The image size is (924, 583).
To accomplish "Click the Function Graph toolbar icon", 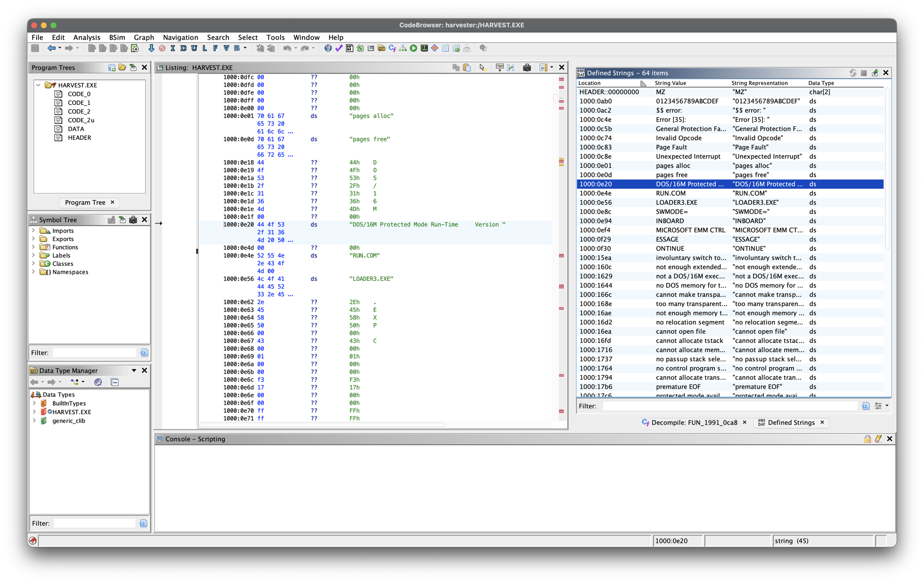I will click(x=403, y=49).
